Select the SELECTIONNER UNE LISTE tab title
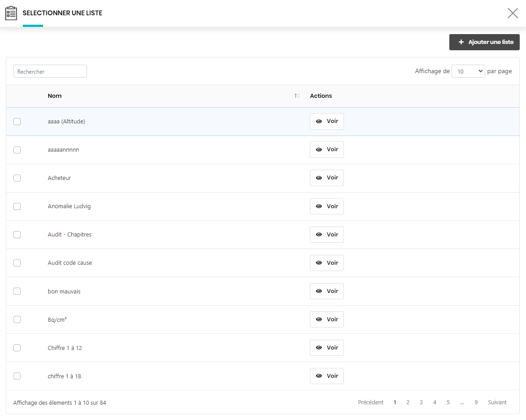 [62, 13]
